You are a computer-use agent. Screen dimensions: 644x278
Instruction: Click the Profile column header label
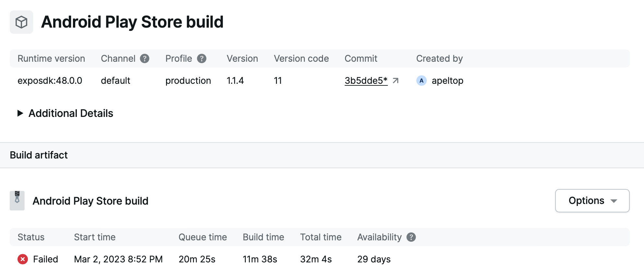[179, 58]
